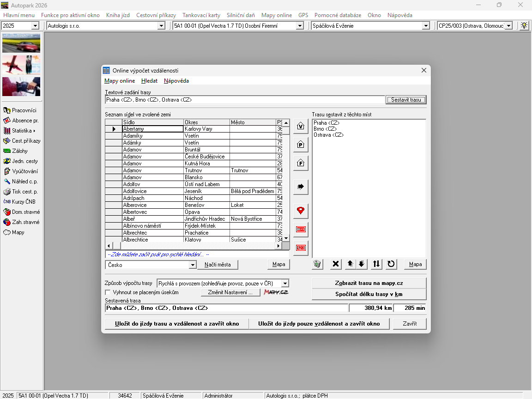
Task: Click the red ULICE street button
Action: point(301,229)
